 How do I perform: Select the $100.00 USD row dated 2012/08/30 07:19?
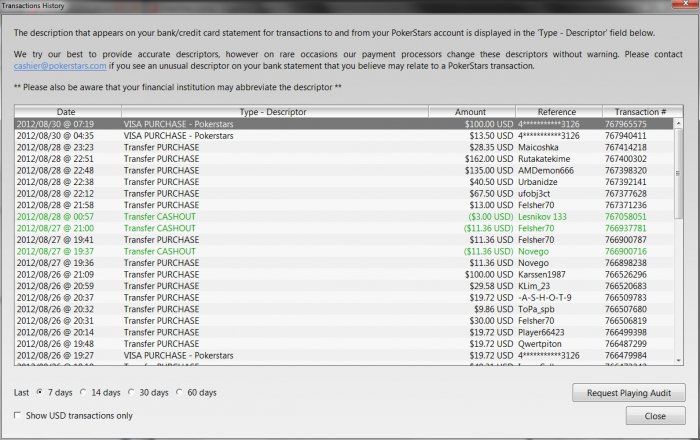344,124
